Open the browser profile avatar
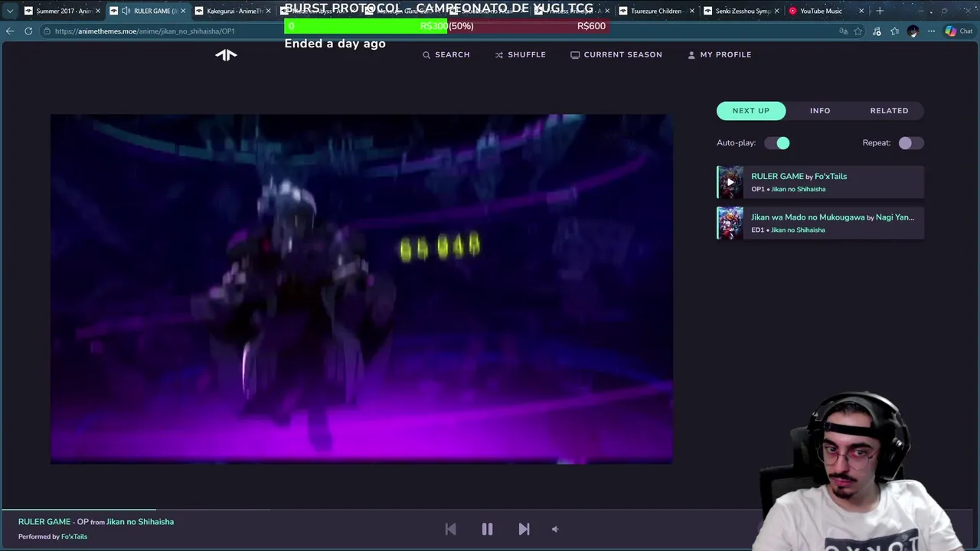This screenshot has height=551, width=980. [913, 31]
